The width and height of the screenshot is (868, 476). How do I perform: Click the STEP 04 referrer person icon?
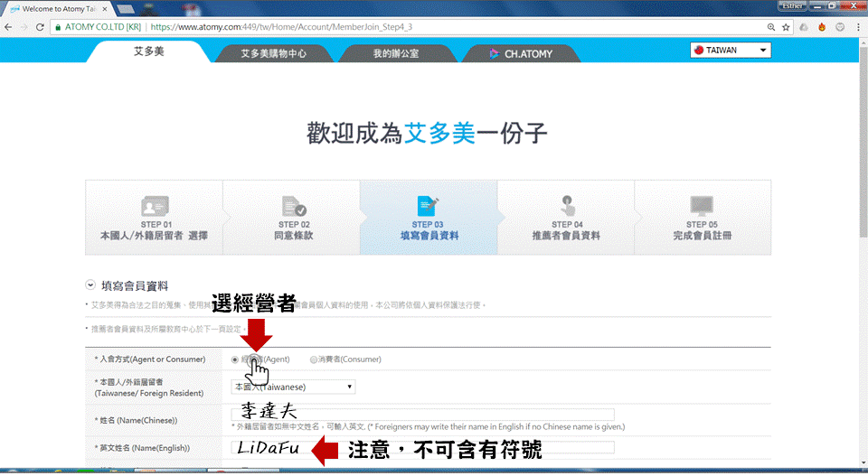coord(568,206)
